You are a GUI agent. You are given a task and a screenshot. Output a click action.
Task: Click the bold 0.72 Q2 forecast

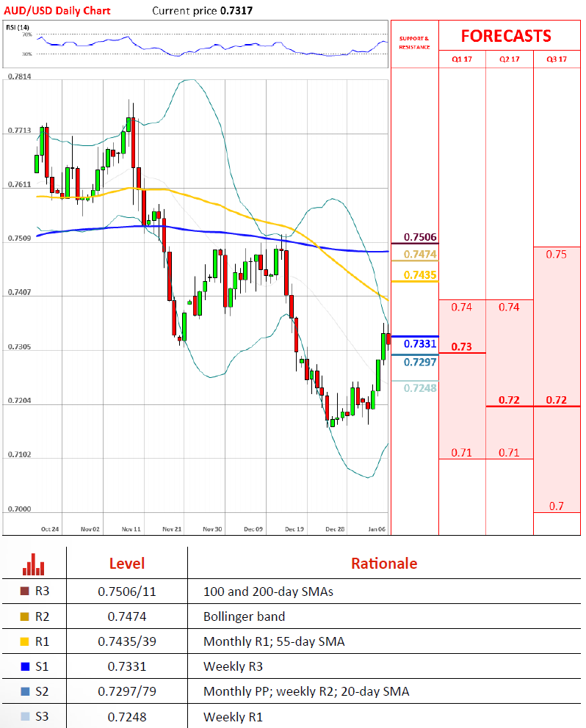click(509, 400)
